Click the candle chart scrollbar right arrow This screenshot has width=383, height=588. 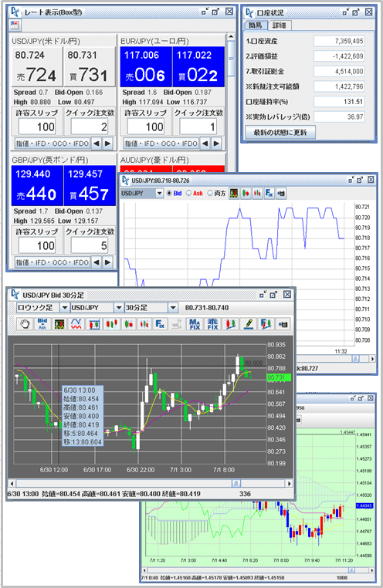(x=290, y=483)
